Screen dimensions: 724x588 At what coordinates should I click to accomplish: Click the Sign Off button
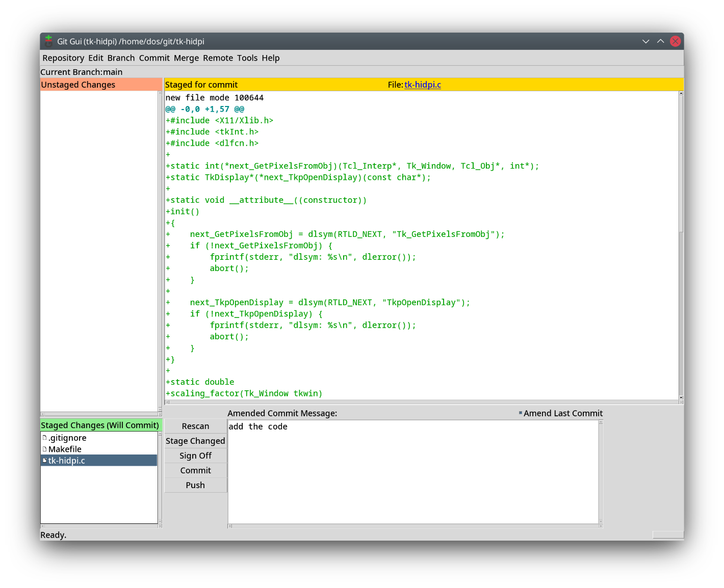point(195,456)
